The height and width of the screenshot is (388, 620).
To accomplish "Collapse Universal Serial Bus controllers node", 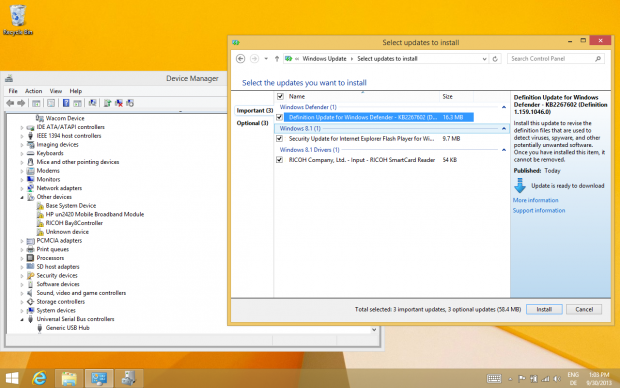I will point(22,320).
